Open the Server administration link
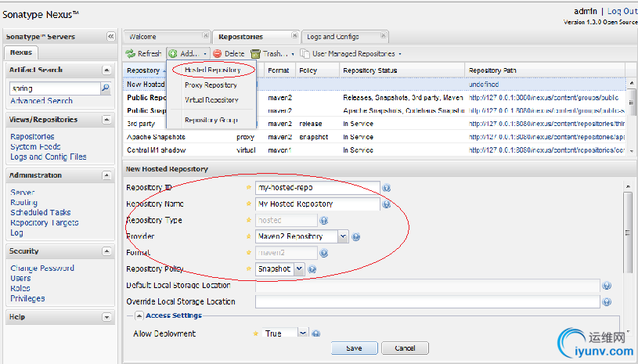This screenshot has width=638, height=364. click(x=23, y=193)
